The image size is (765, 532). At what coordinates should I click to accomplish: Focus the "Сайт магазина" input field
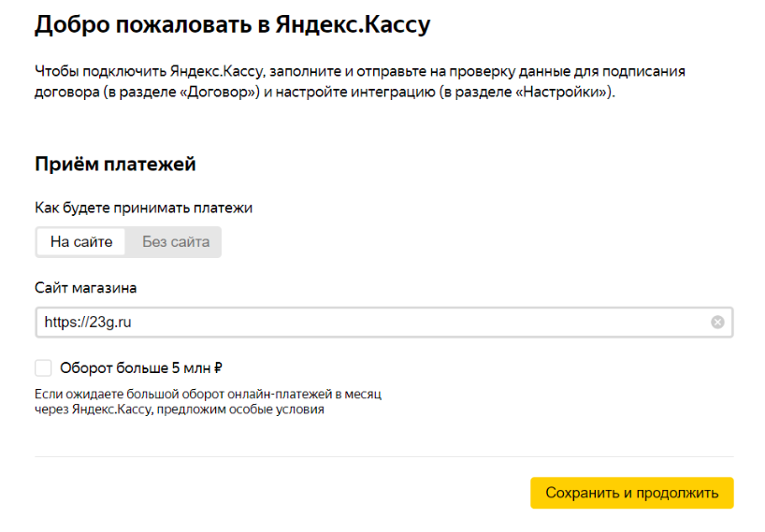click(x=384, y=323)
